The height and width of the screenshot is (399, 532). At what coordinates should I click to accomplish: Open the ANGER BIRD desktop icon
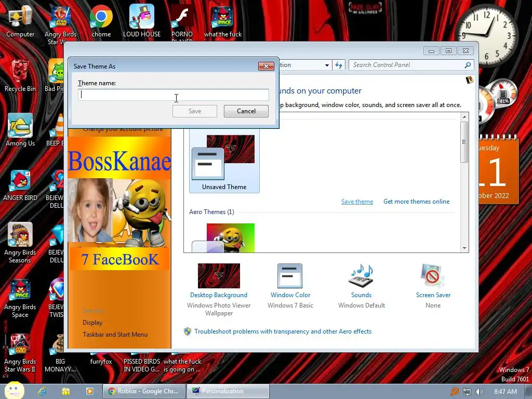pos(20,185)
